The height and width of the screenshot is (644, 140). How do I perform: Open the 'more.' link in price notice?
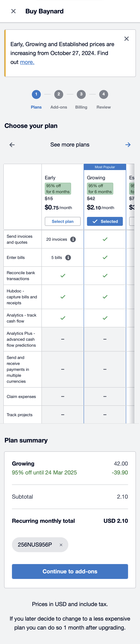pyautogui.click(x=27, y=62)
